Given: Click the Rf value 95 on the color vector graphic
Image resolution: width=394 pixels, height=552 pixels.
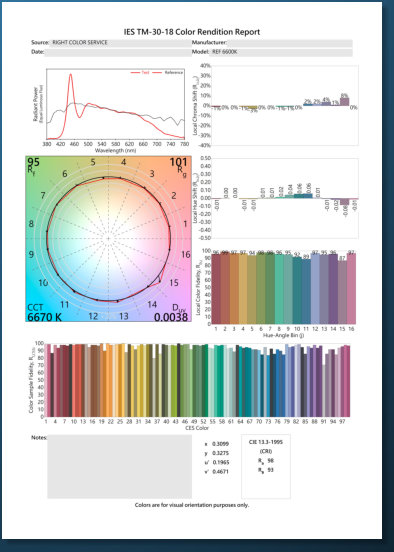Looking at the screenshot, I should (33, 162).
